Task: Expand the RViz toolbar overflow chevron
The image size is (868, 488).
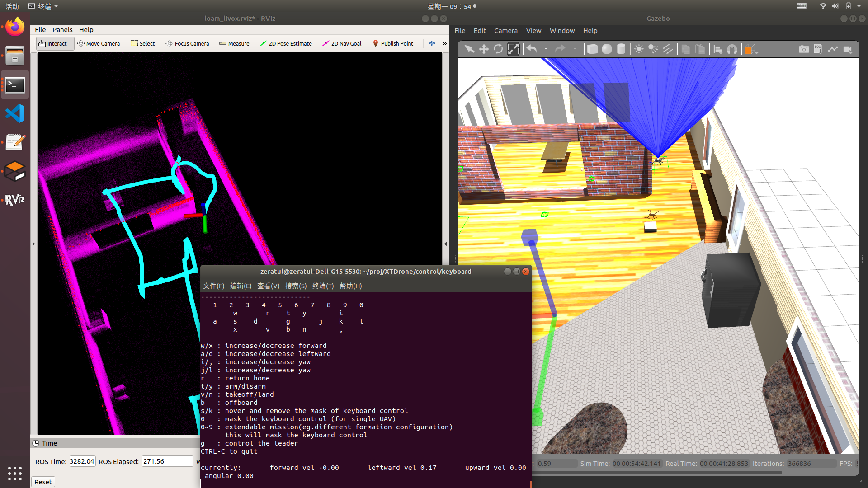Action: pyautogui.click(x=445, y=43)
